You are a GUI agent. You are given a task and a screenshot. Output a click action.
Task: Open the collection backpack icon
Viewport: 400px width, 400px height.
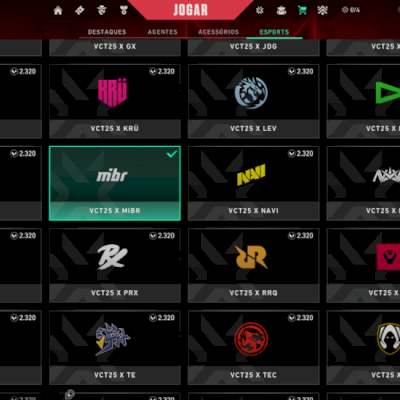[x=281, y=10]
